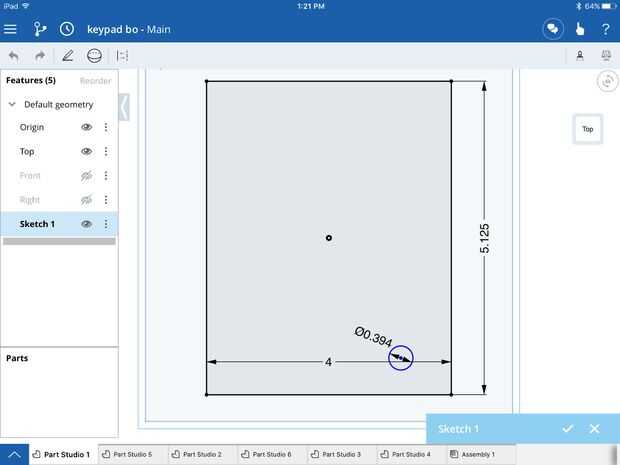Open the circle sketch tool

point(94,56)
